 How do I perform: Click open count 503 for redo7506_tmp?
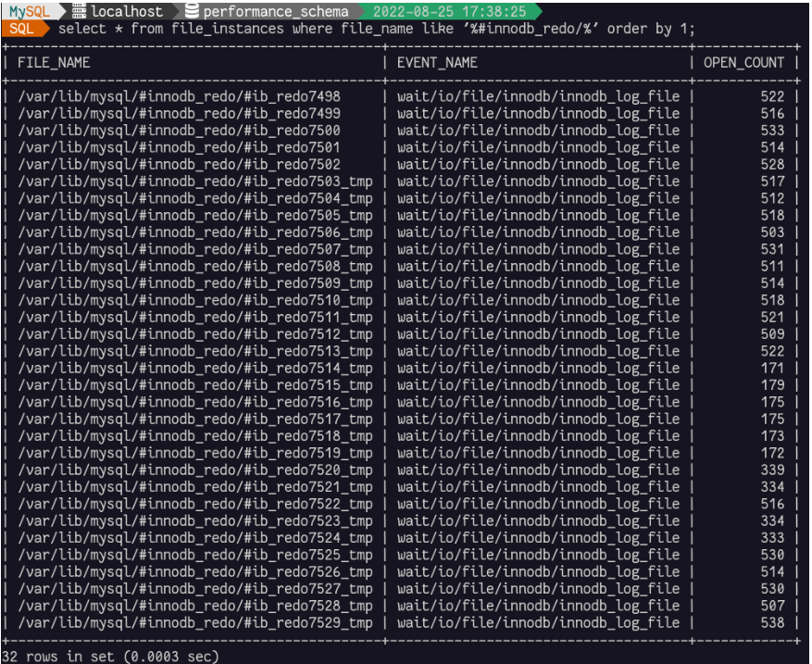[772, 232]
